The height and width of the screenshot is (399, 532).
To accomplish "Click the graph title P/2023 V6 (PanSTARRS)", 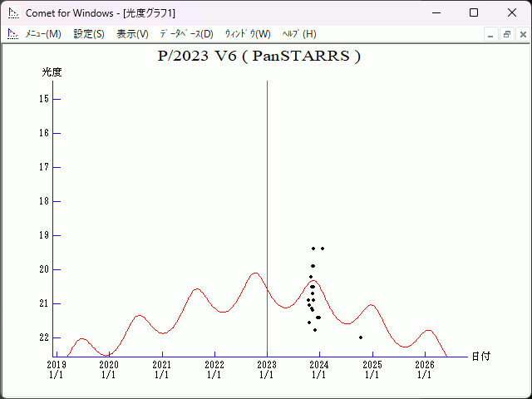I will [x=259, y=57].
